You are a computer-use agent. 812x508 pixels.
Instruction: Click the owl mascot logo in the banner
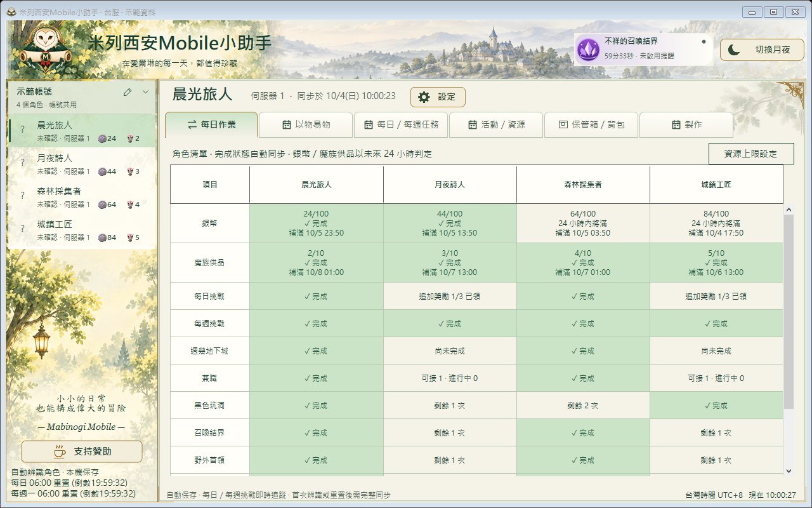click(46, 48)
